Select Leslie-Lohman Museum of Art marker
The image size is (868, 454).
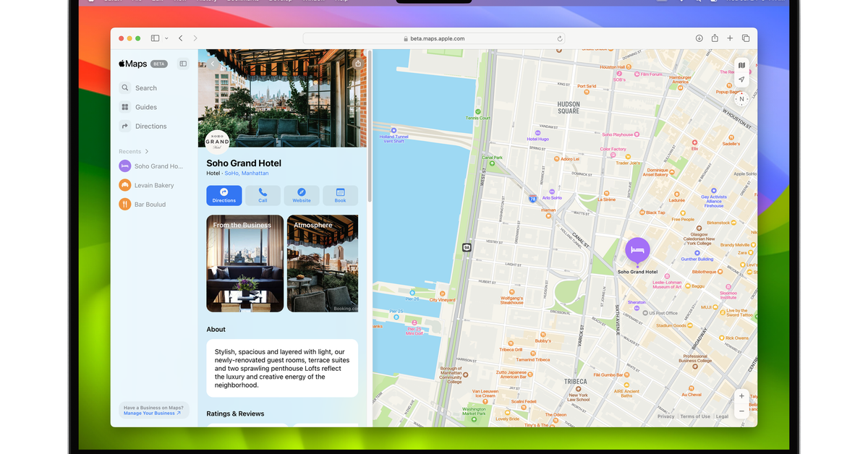click(x=667, y=281)
